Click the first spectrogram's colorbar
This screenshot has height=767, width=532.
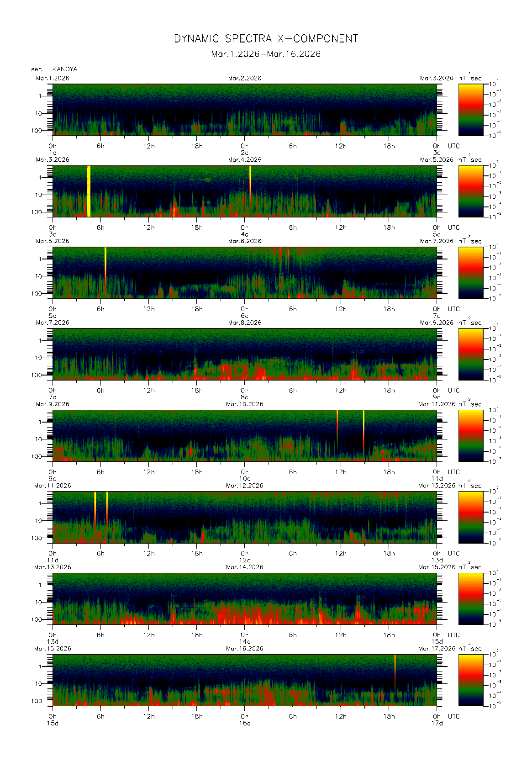click(470, 109)
